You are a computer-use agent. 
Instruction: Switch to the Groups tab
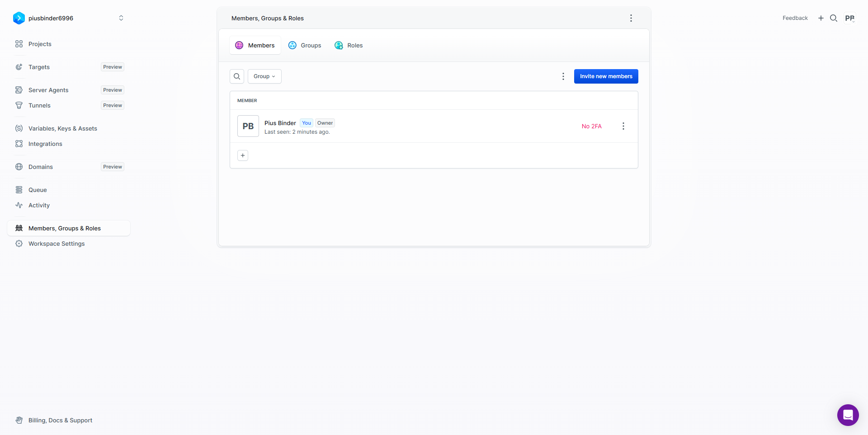coord(305,45)
